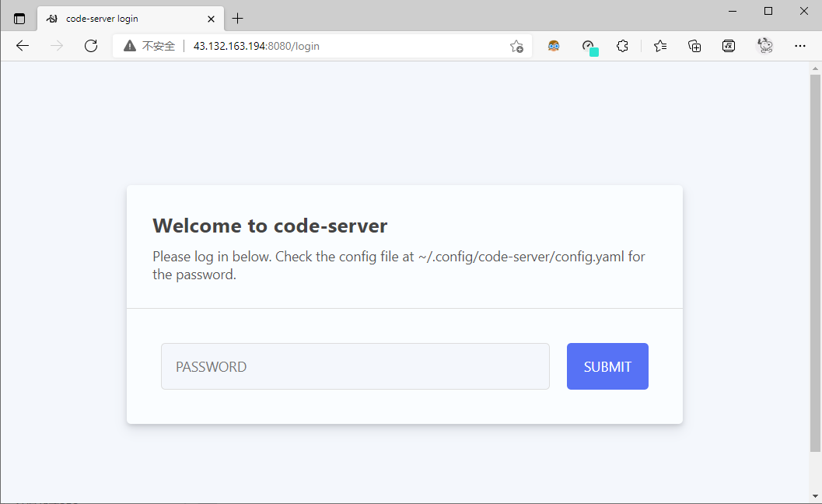This screenshot has width=822, height=504.
Task: Open the tab actions menu icon
Action: tap(19, 19)
